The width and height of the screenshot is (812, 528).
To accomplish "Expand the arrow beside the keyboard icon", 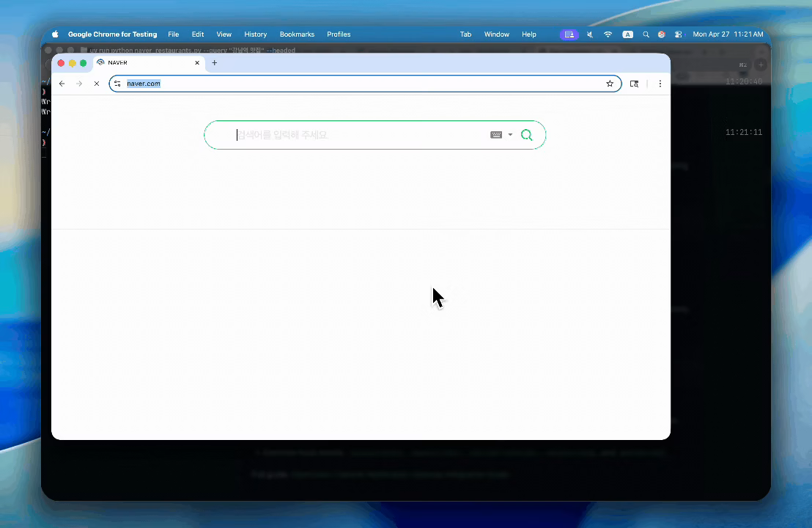I will [510, 135].
